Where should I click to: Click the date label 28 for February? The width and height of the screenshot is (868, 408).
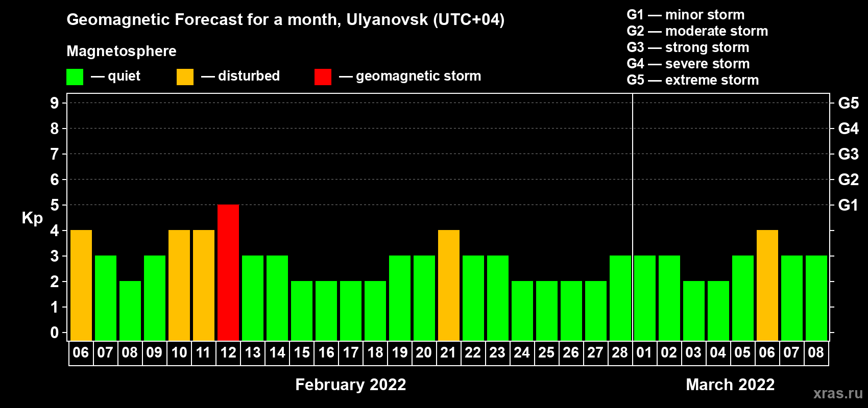[620, 352]
